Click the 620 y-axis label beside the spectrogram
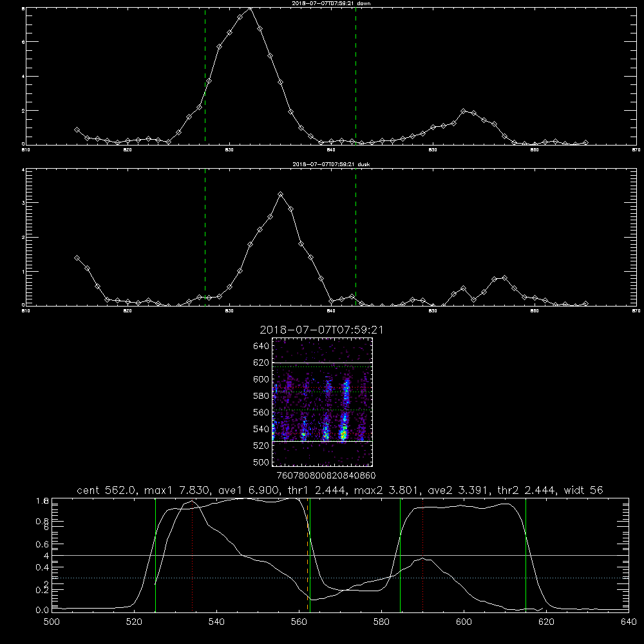Image resolution: width=644 pixels, height=644 pixels. click(261, 363)
